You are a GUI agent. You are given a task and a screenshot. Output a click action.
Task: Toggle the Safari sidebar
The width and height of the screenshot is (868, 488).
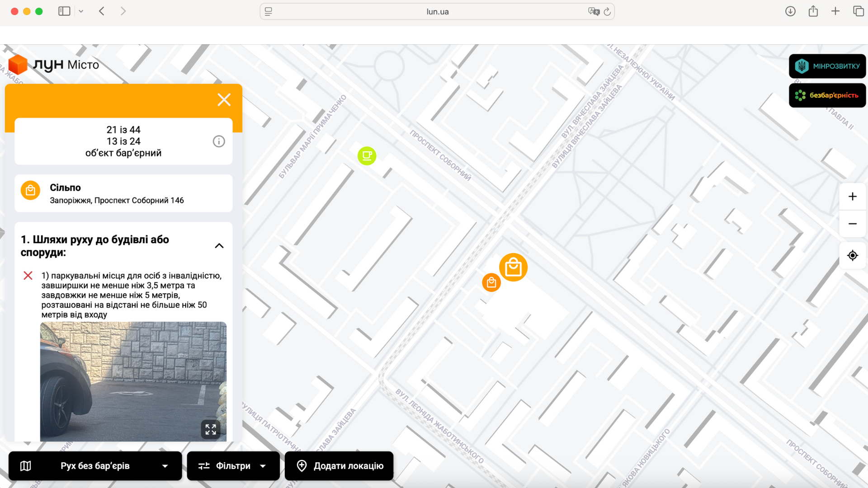64,11
